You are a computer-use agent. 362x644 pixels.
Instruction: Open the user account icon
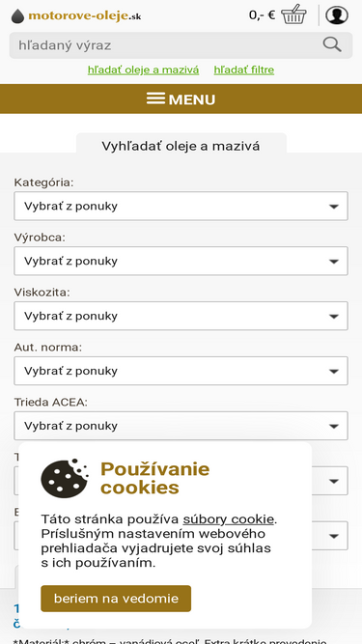pyautogui.click(x=337, y=15)
